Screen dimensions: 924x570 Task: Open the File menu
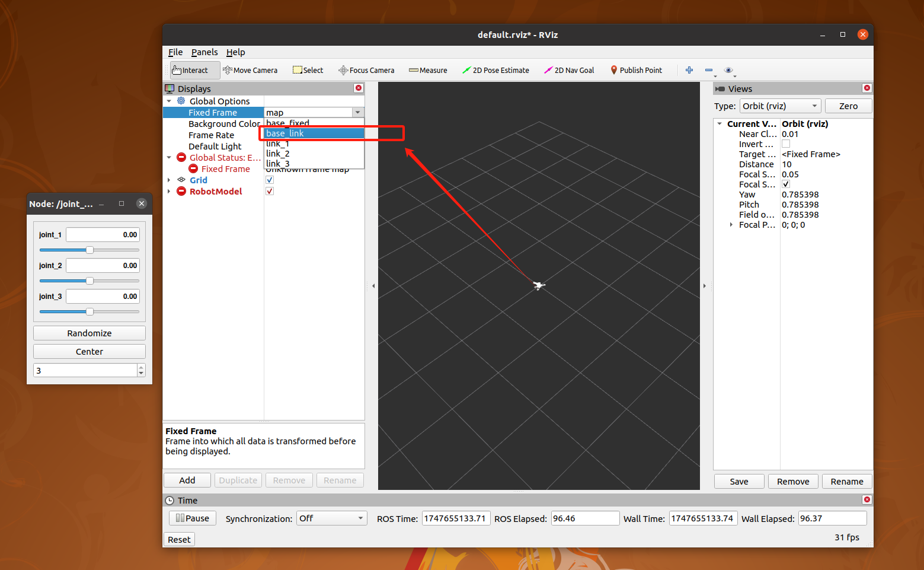(175, 52)
